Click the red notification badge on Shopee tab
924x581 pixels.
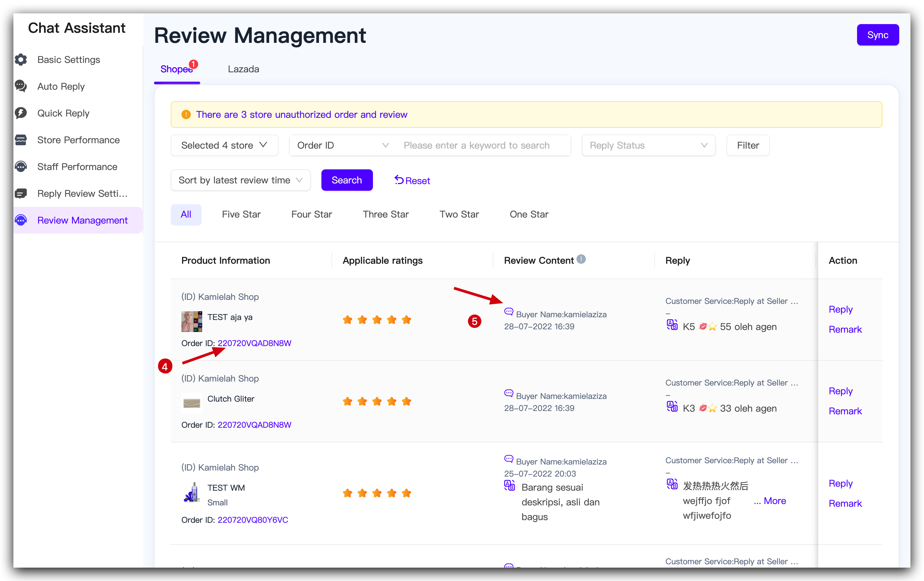[x=194, y=64]
